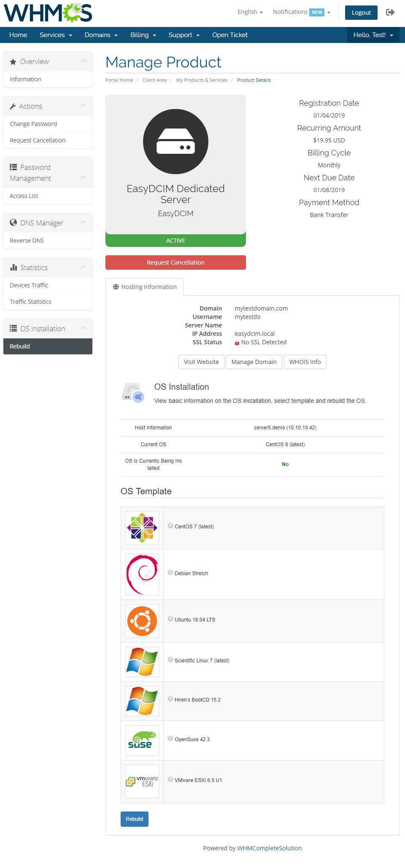
Task: Click Manage Domain button
Action: 254,362
